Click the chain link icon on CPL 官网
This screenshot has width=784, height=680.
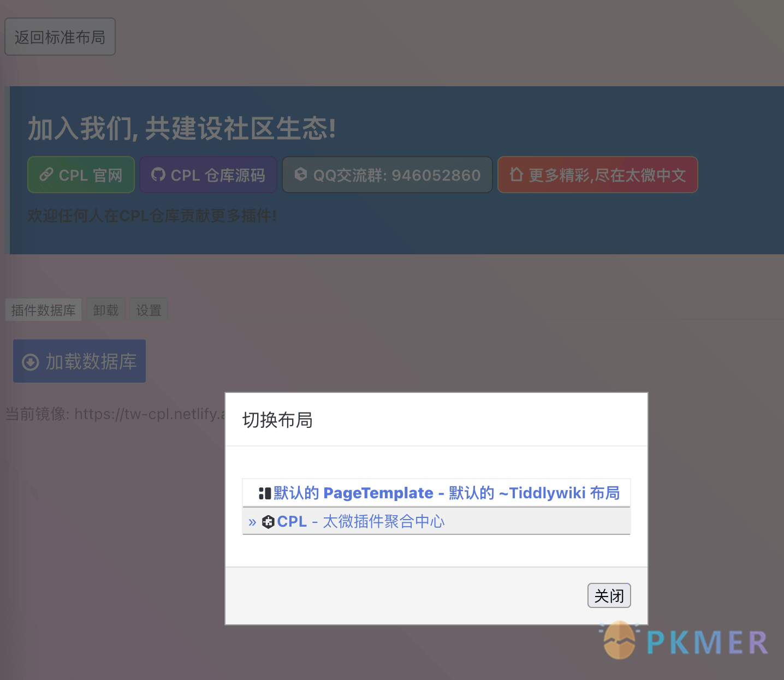(46, 175)
